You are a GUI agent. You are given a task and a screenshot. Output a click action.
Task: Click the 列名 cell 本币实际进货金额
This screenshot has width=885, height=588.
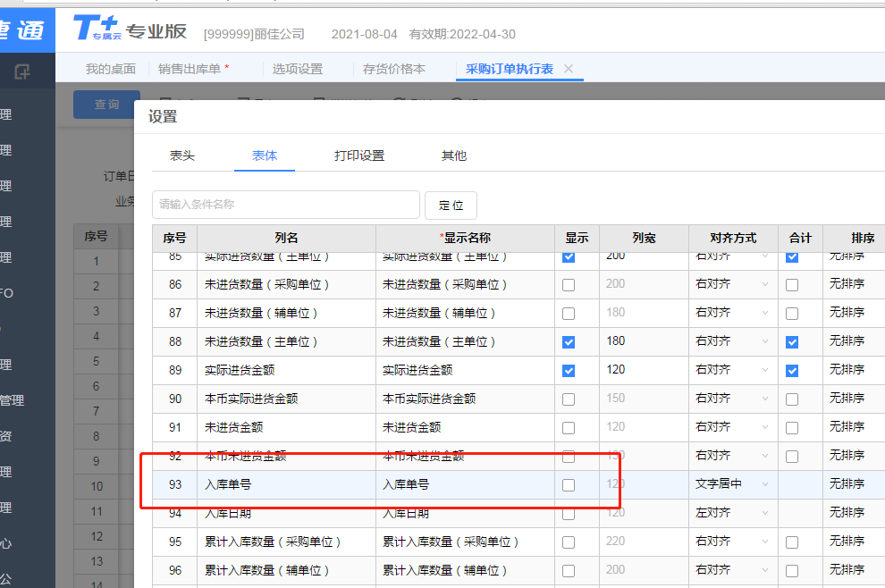286,399
